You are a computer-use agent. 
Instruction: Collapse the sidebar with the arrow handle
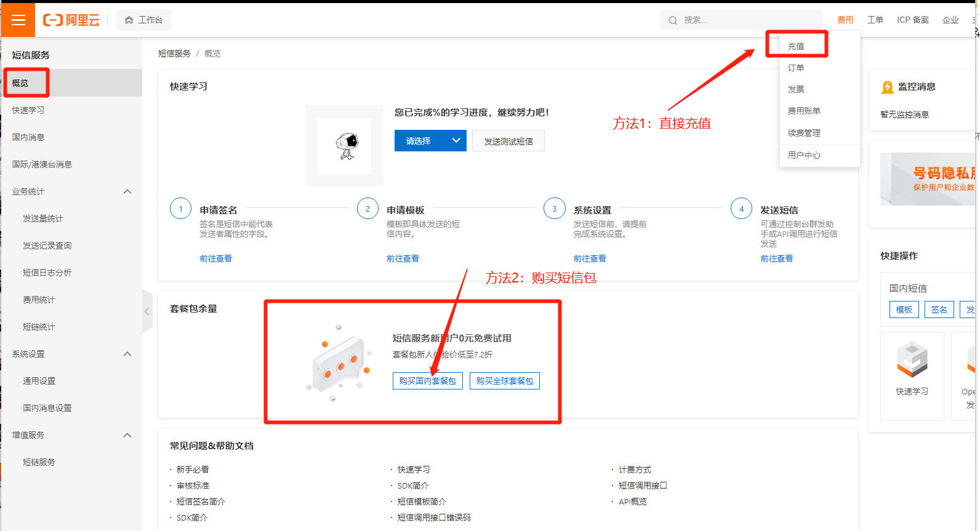[147, 311]
